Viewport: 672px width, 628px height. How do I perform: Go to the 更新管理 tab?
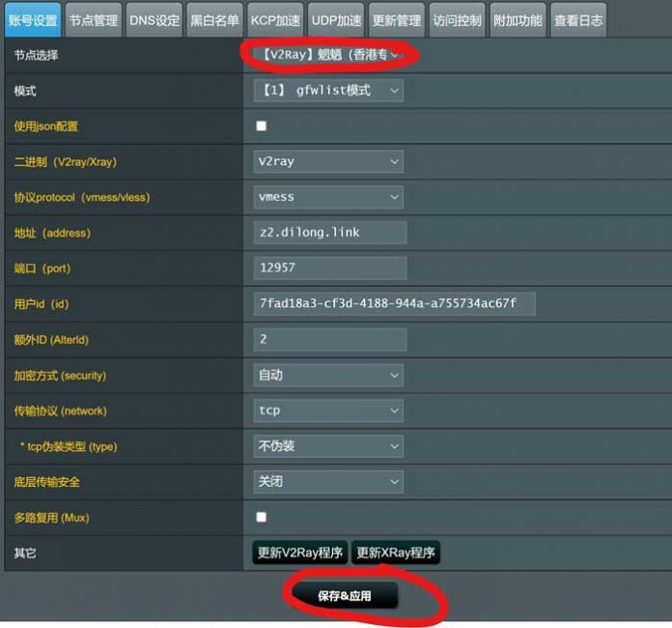396,20
